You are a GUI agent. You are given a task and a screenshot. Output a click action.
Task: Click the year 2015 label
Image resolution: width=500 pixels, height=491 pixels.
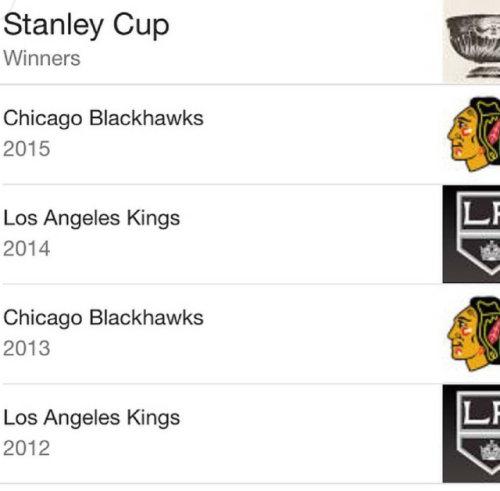click(x=27, y=149)
